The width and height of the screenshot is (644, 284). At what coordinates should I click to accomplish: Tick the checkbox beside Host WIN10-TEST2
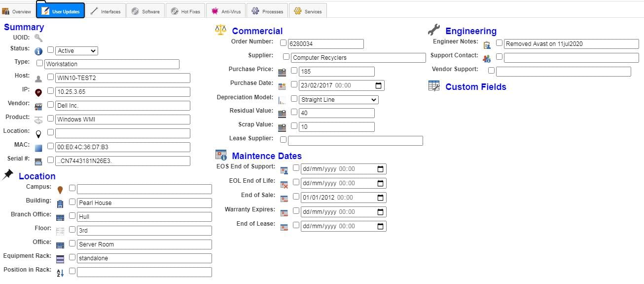50,77
